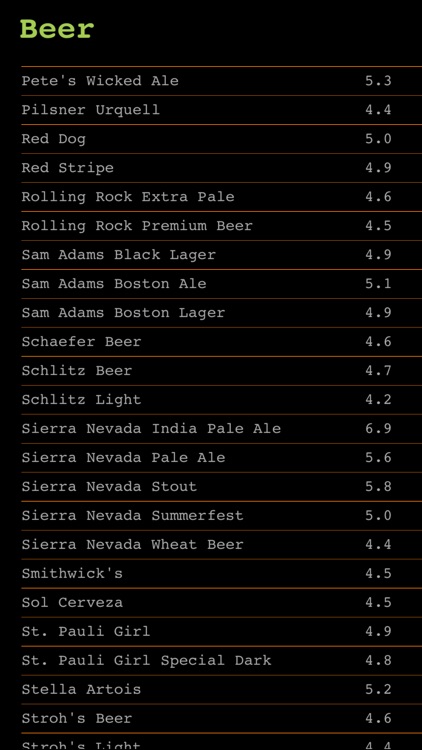Tap Sol Cerveza in the list
The image size is (422, 750).
pyautogui.click(x=222, y=603)
